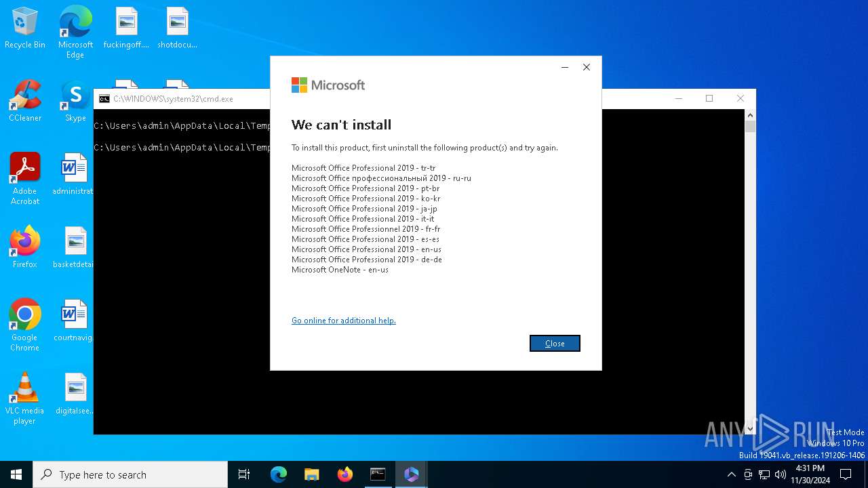868x488 pixels.
Task: Open the taskbar clock and date
Action: (x=810, y=474)
